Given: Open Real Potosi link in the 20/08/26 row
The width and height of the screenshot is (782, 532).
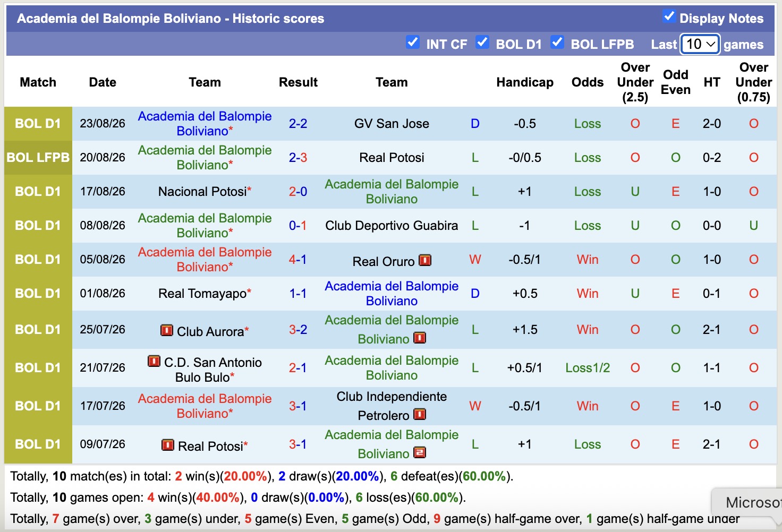Looking at the screenshot, I should pyautogui.click(x=392, y=158).
